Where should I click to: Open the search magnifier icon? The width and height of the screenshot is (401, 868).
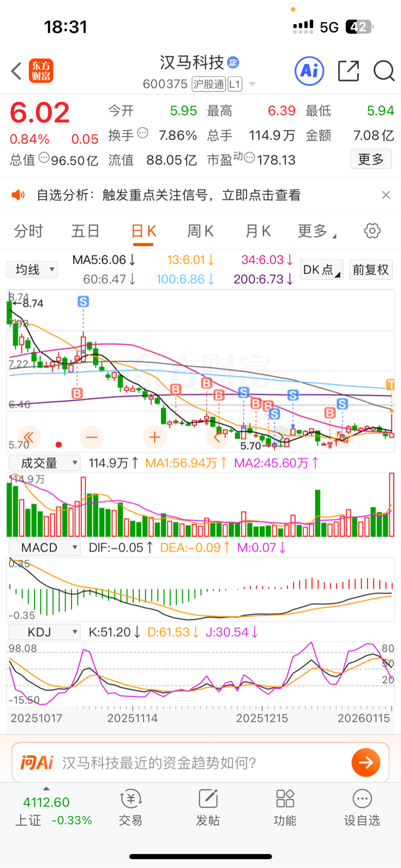pos(384,70)
